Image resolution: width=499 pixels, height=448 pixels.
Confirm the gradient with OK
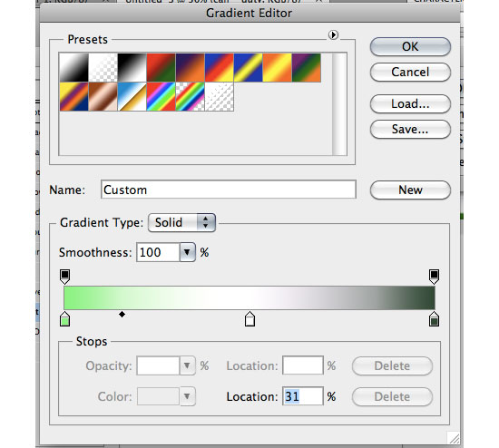click(410, 47)
